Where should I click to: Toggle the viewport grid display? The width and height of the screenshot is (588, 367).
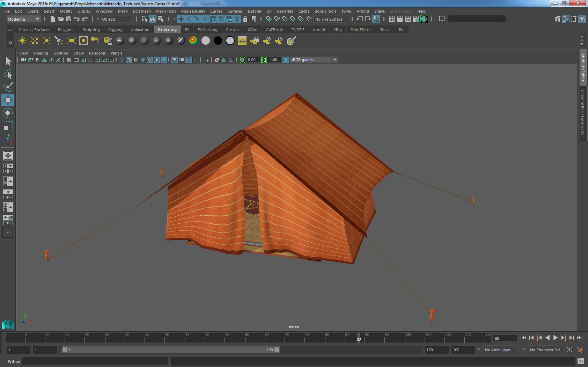click(x=69, y=60)
